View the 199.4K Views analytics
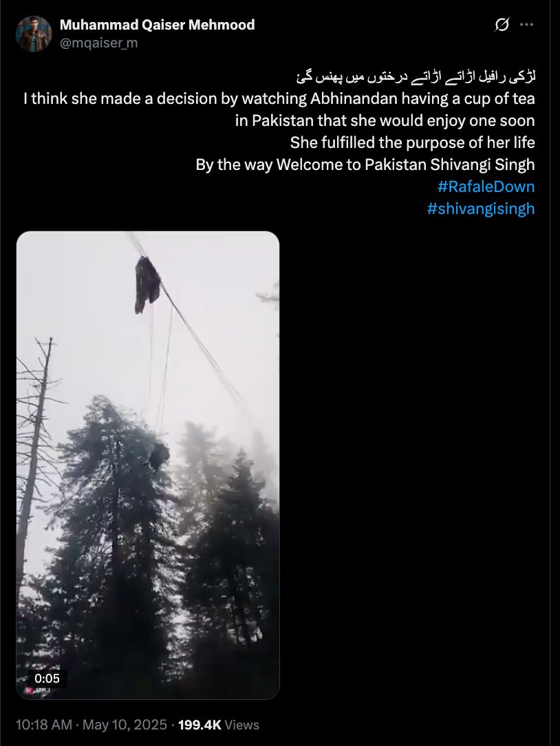The height and width of the screenshot is (746, 560). [x=218, y=725]
